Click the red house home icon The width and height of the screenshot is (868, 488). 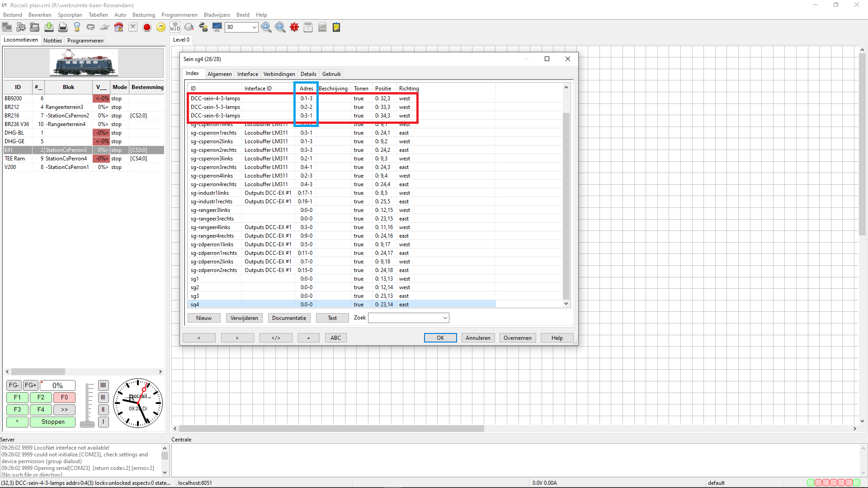pyautogui.click(x=118, y=28)
